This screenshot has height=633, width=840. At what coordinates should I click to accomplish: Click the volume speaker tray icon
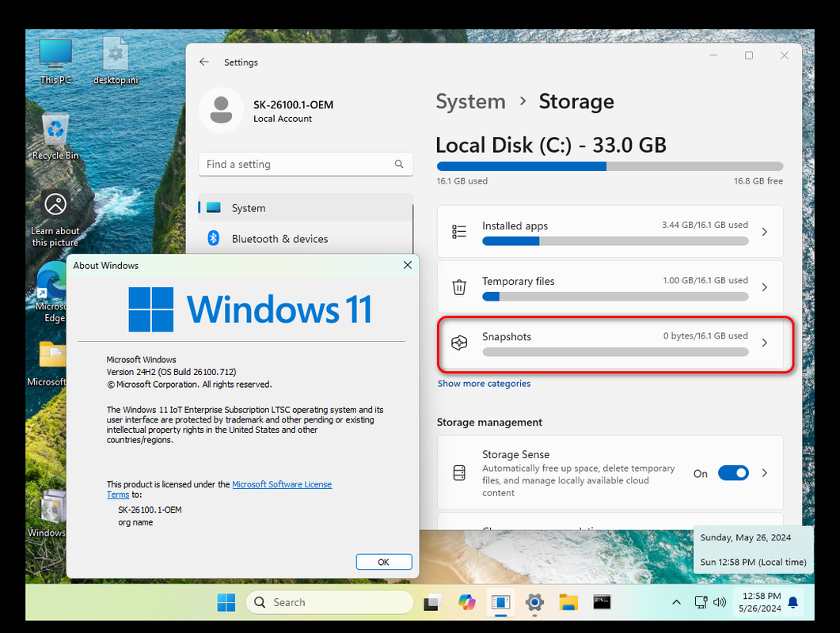click(720, 602)
